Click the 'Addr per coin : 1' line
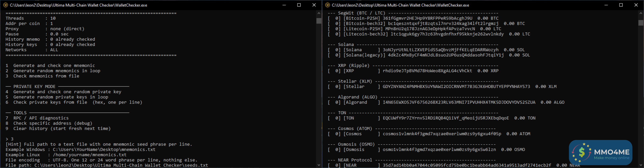The image size is (644, 168). [x=29, y=23]
